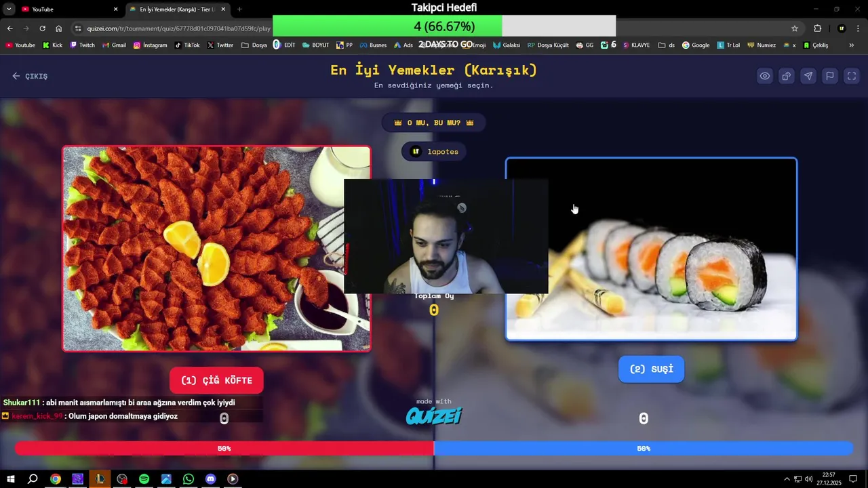Viewport: 868px width, 488px height.
Task: Open Discord from the taskbar
Action: 210,479
